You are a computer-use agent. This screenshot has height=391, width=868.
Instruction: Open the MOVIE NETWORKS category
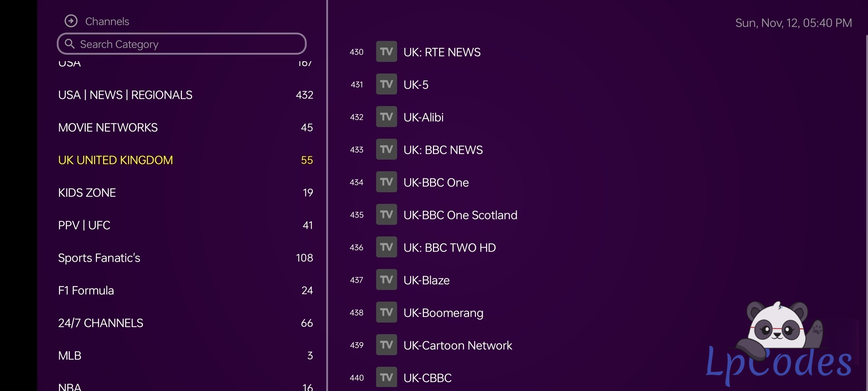click(x=108, y=127)
